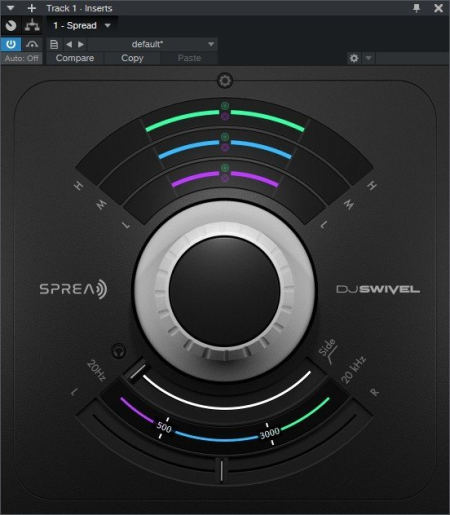
Task: Click the side filter handle near 20Hz
Action: [137, 371]
